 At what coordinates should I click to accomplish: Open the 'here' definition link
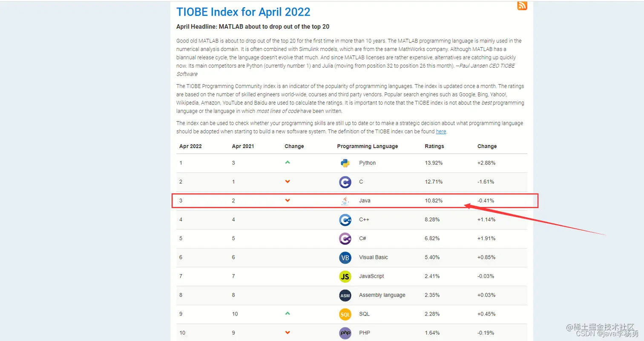tap(441, 132)
